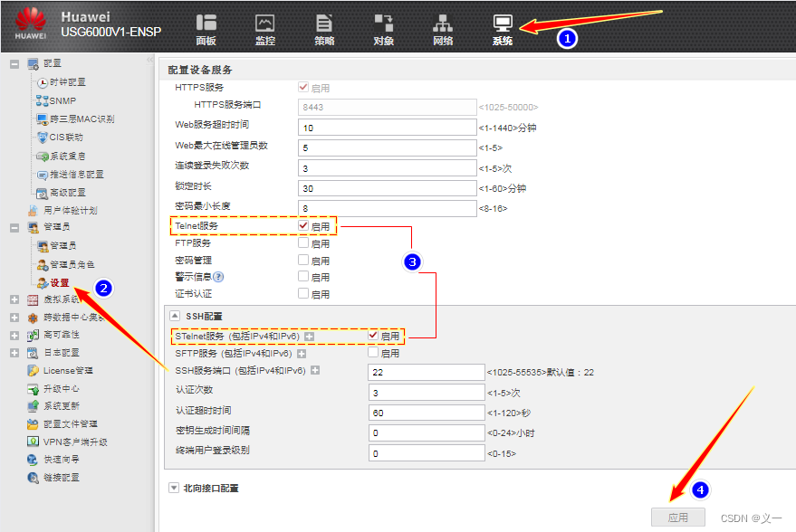The image size is (796, 532).
Task: Open the 系统 system icon
Action: (x=503, y=24)
